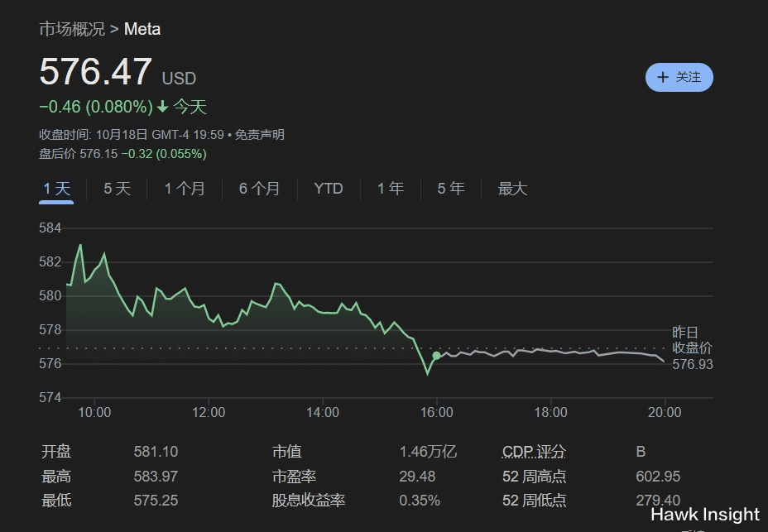
Task: Click the 574 price axis label
Action: tap(50, 397)
